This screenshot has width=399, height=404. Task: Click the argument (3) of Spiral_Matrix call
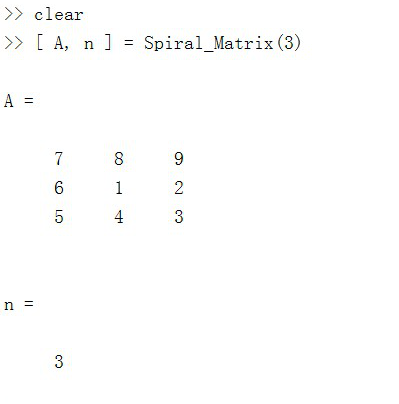[x=289, y=43]
